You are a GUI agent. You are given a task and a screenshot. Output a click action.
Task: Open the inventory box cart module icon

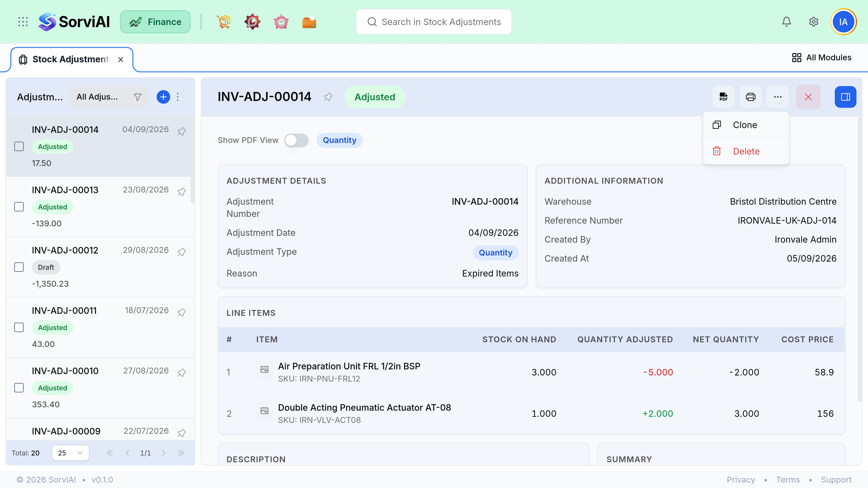223,22
